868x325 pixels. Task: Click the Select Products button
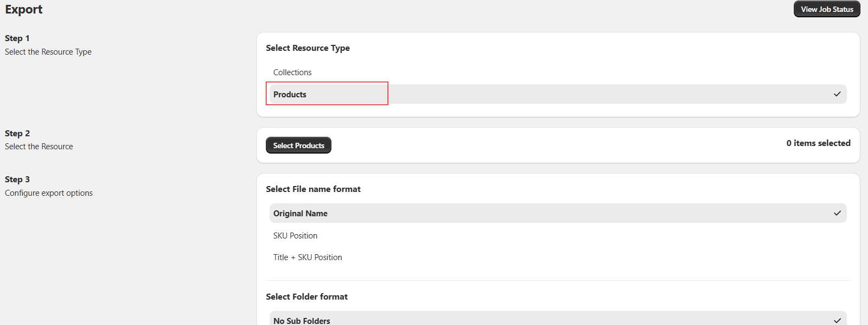[x=298, y=145]
